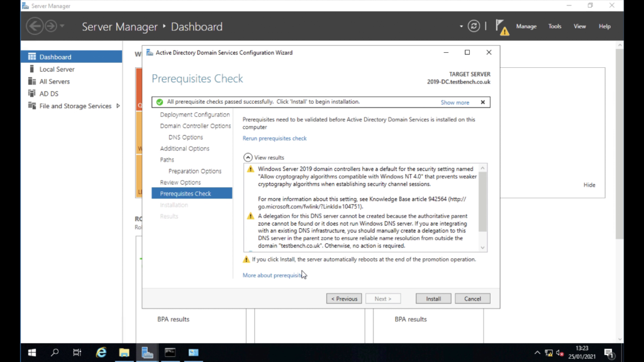
Task: Click the Server Manager title bar icon
Action: (25, 6)
